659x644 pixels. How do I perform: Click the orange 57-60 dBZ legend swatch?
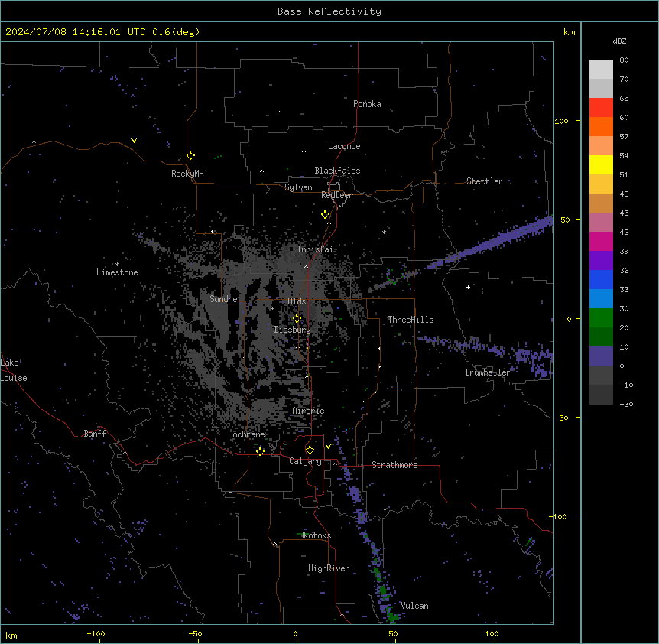[x=601, y=126]
